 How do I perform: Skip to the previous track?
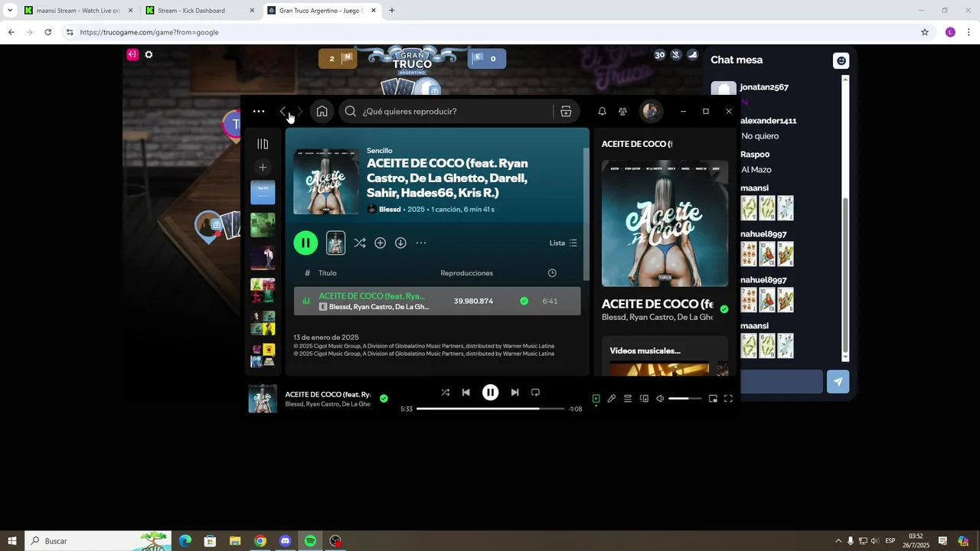[x=465, y=393]
